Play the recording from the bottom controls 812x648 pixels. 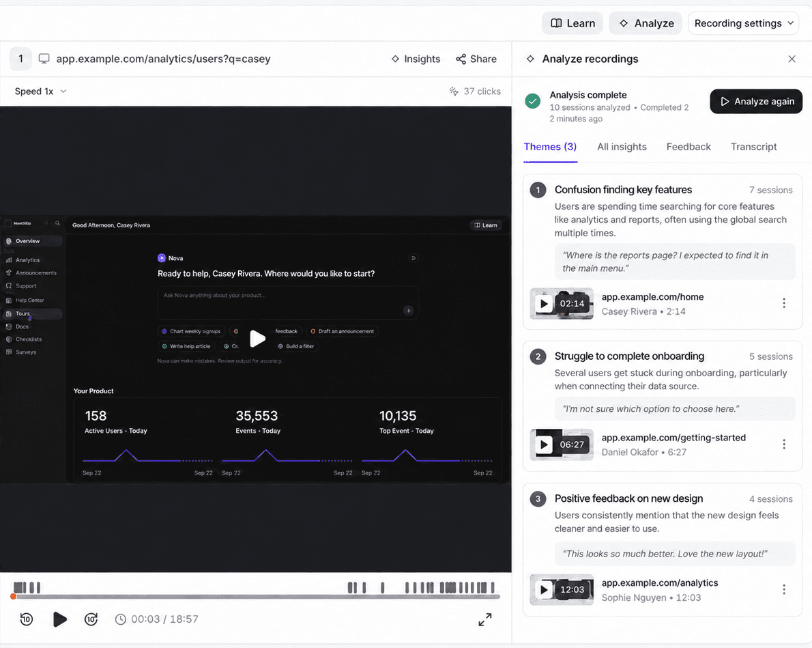click(x=59, y=619)
